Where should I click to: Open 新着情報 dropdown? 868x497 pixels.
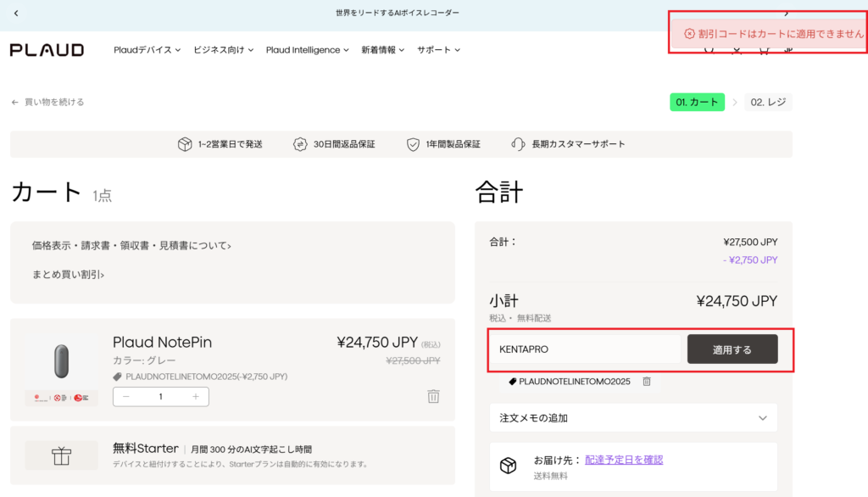tap(382, 50)
